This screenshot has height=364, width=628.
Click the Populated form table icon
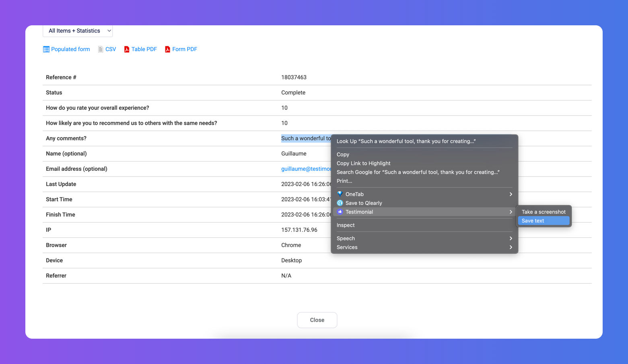tap(46, 49)
